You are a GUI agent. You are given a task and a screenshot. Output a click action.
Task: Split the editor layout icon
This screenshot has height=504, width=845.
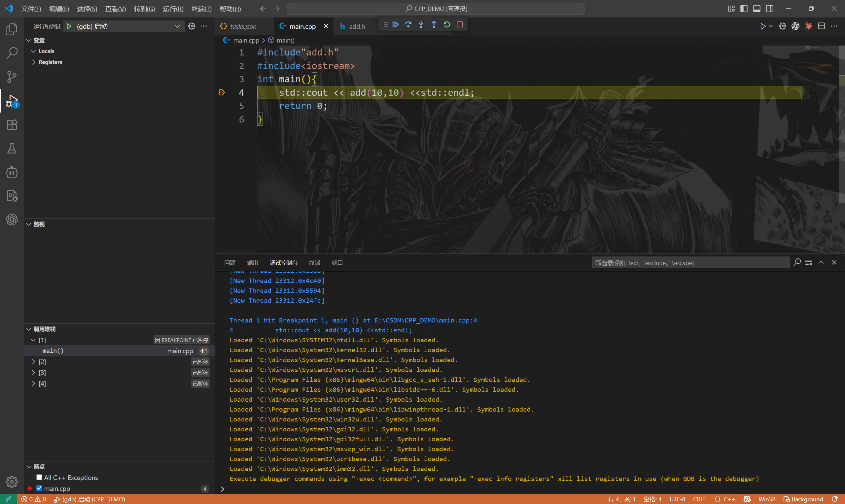[822, 26]
